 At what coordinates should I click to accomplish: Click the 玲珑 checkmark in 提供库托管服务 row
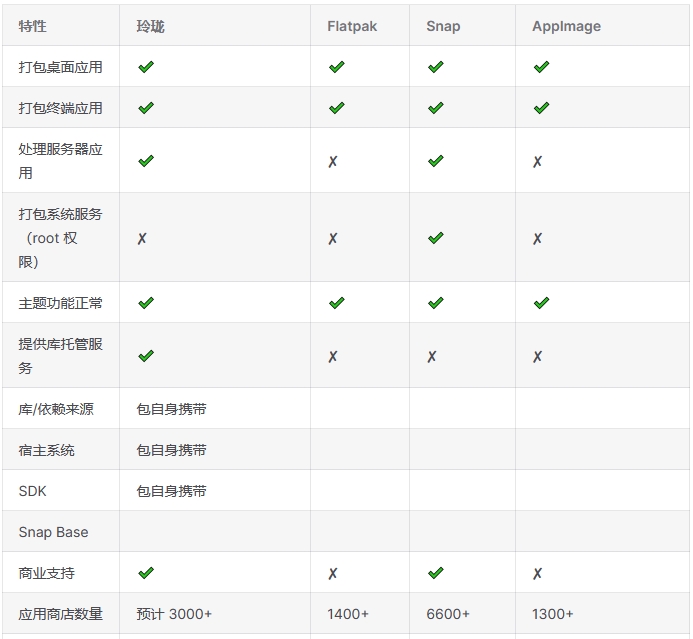point(146,356)
